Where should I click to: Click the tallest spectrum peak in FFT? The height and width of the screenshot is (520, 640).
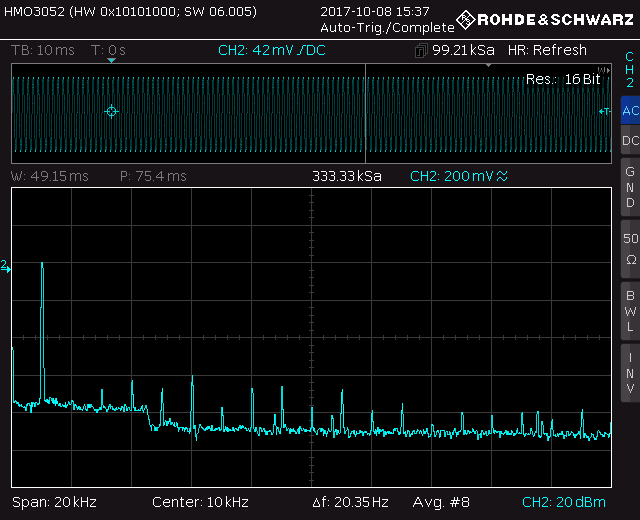click(x=42, y=266)
